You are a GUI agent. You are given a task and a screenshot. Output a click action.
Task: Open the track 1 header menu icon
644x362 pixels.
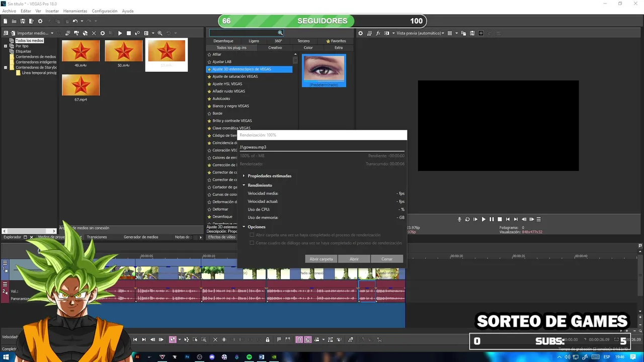[5, 262]
